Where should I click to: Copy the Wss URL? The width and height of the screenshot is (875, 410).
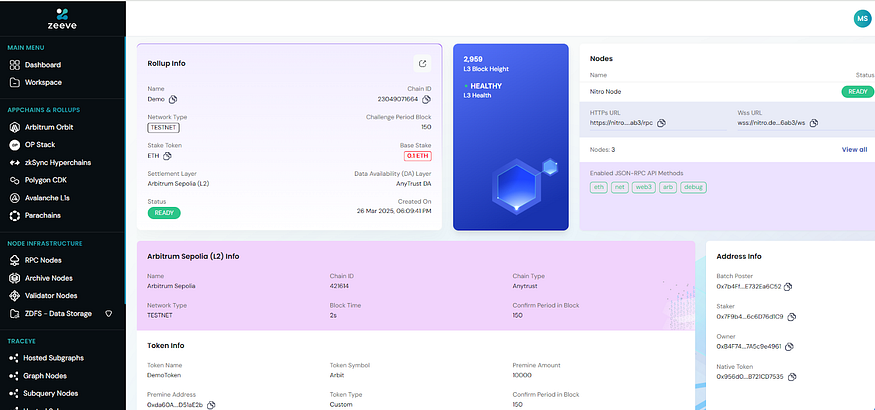(x=814, y=123)
